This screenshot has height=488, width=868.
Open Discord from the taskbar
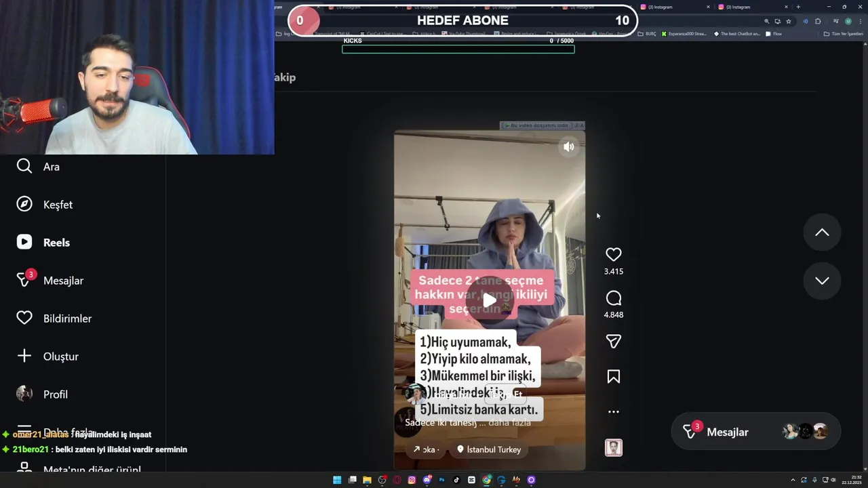(427, 480)
